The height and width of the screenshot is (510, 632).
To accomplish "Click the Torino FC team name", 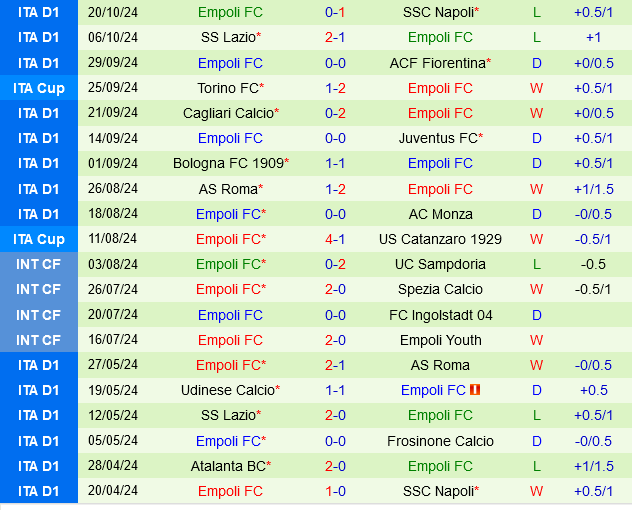I will click(228, 88).
